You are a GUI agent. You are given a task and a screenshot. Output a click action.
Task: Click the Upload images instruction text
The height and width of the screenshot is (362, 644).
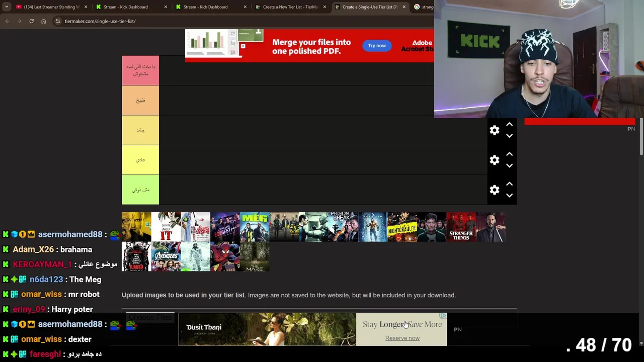pyautogui.click(x=289, y=295)
